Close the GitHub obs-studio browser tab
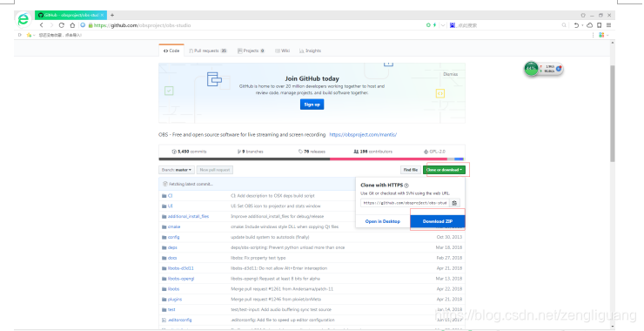This screenshot has width=644, height=331. click(103, 15)
